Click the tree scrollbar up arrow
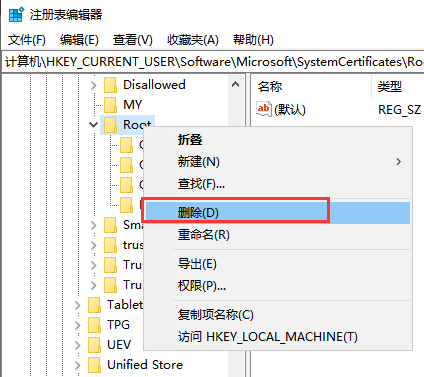The height and width of the screenshot is (377, 424). [235, 85]
